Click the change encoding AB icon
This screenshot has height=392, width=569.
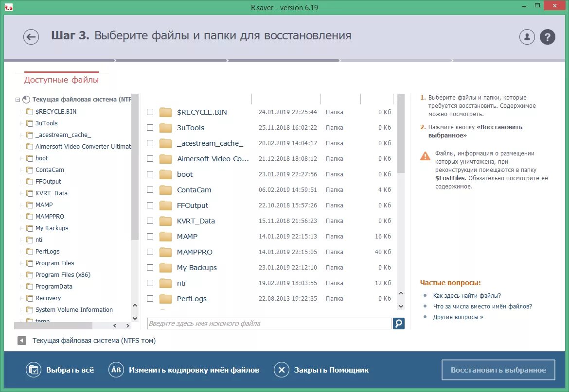click(x=116, y=370)
